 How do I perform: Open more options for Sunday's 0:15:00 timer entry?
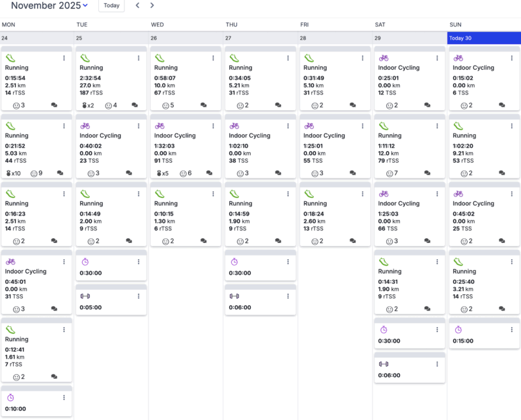[x=512, y=330]
